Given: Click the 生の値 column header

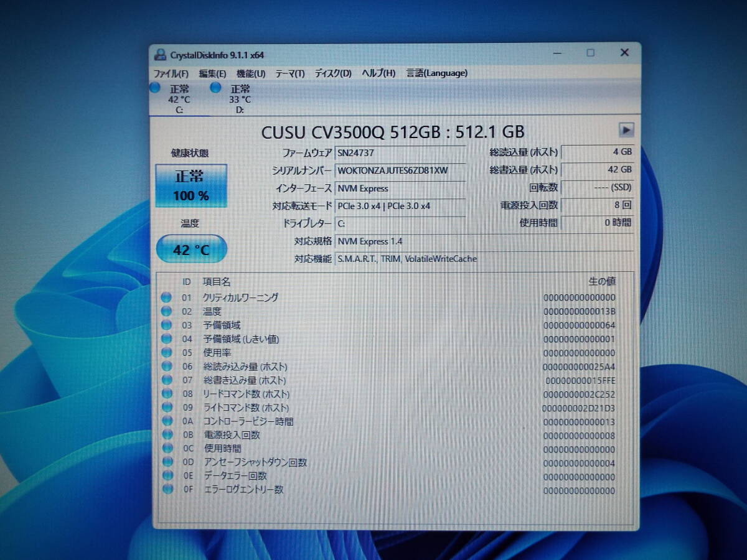Looking at the screenshot, I should pyautogui.click(x=602, y=282).
